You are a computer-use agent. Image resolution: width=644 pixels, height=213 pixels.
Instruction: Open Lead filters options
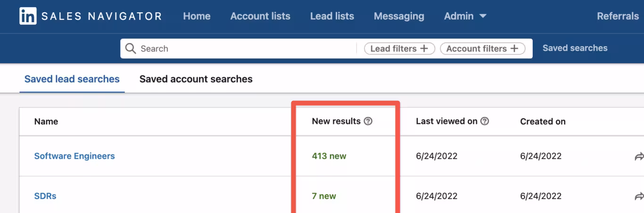399,49
